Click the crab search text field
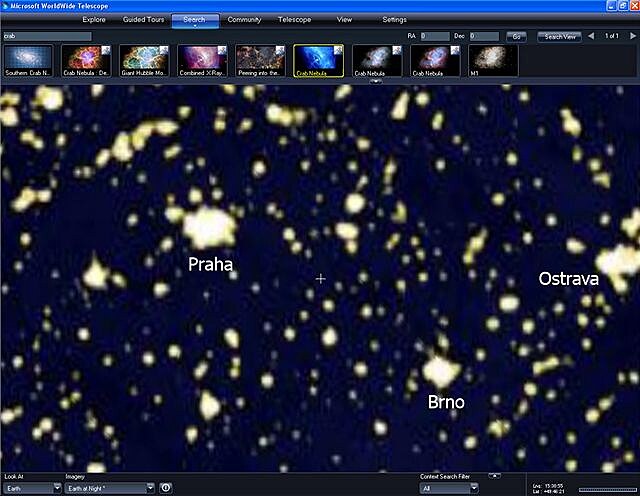Screen dimensions: 640x496 pyautogui.click(x=46, y=36)
